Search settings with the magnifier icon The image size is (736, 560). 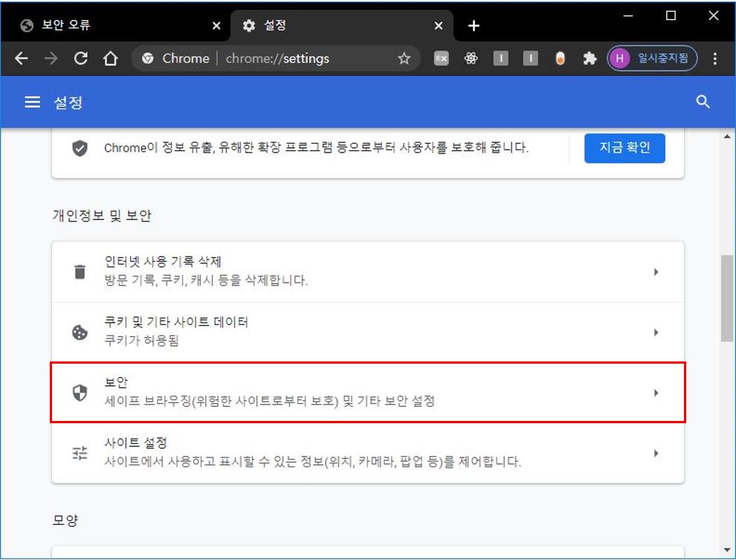pyautogui.click(x=703, y=102)
